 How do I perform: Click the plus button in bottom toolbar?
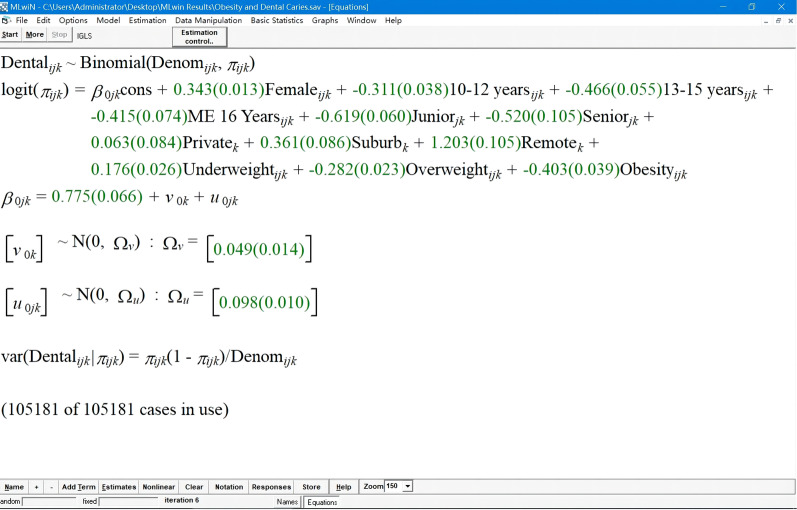click(x=37, y=487)
